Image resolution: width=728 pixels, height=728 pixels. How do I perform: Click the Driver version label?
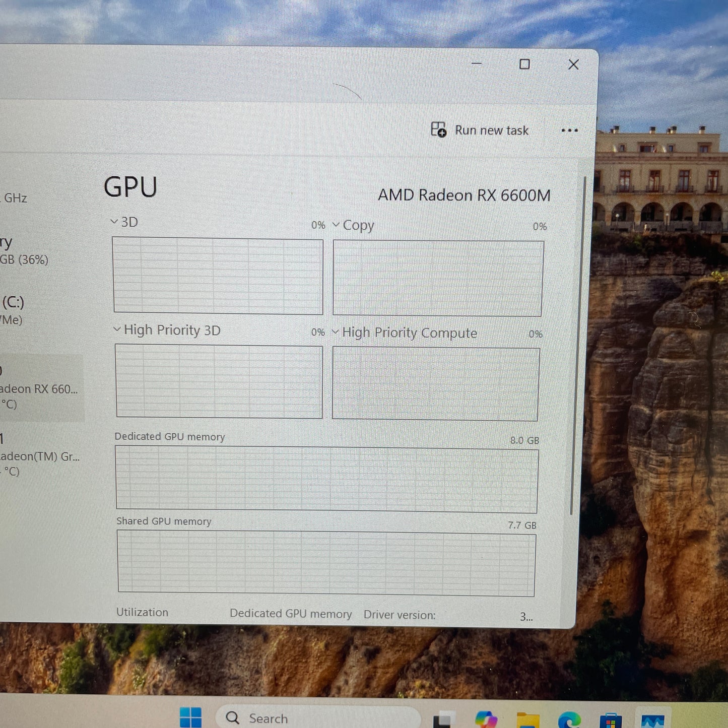pos(400,615)
